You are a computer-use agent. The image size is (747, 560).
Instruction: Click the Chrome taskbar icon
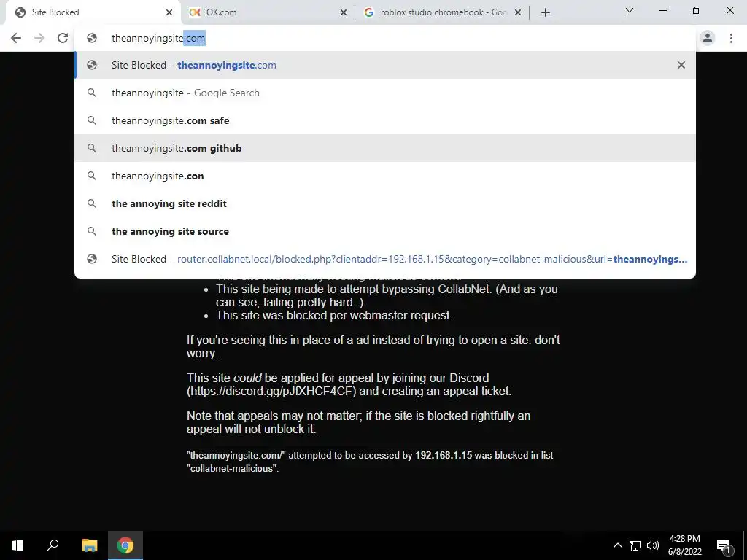coord(125,545)
